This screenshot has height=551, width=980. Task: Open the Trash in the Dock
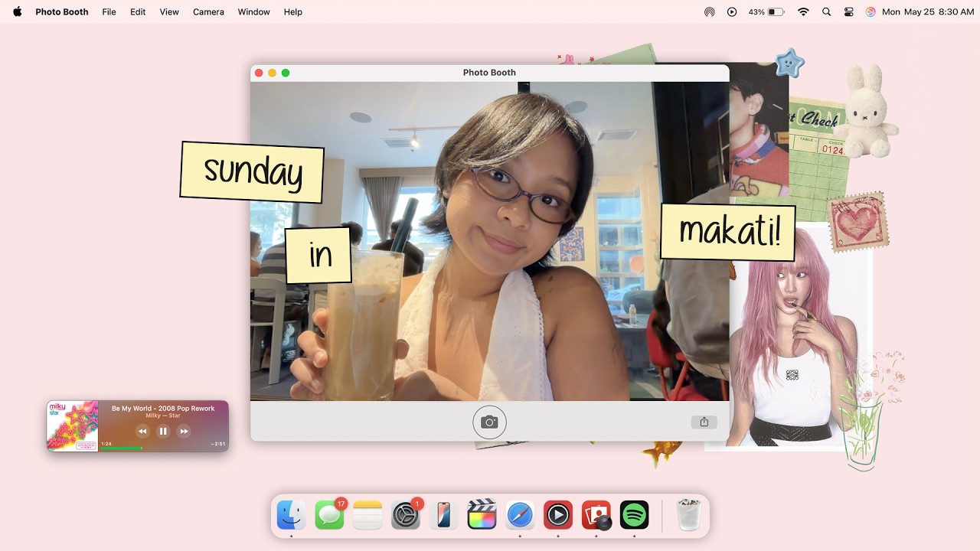coord(689,515)
